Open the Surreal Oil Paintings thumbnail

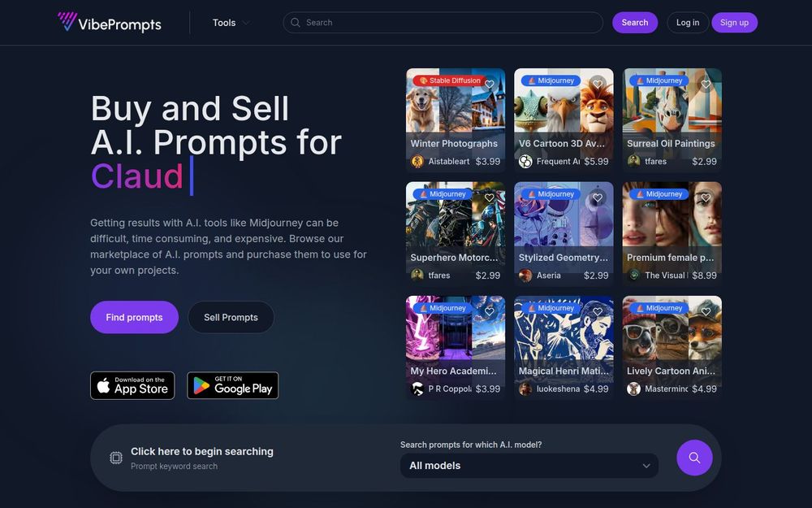pyautogui.click(x=672, y=119)
